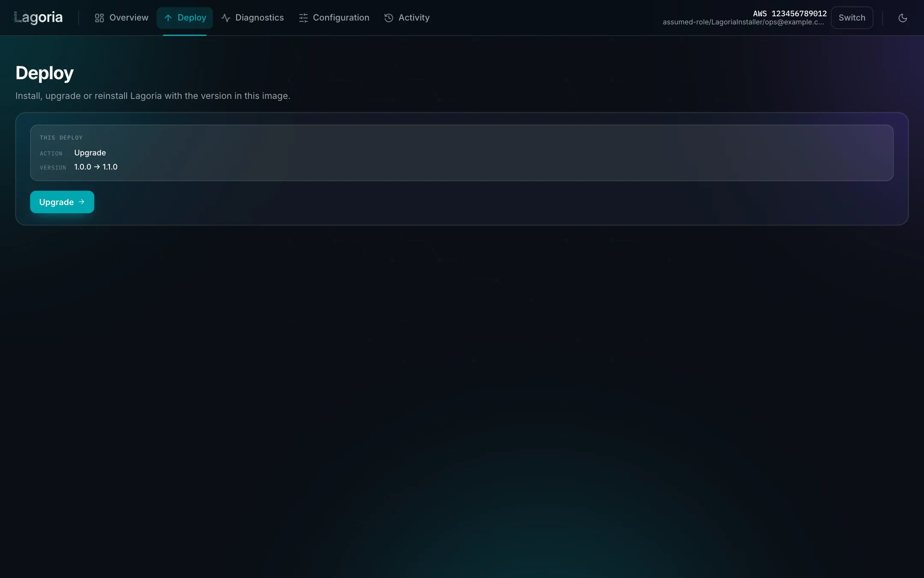Click the AWS 123456789012 account text

click(x=790, y=13)
